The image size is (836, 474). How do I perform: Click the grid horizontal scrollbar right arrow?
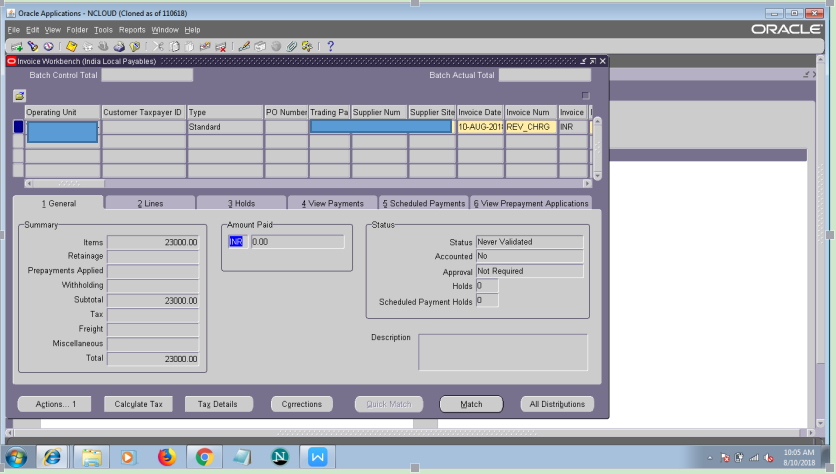[x=587, y=183]
